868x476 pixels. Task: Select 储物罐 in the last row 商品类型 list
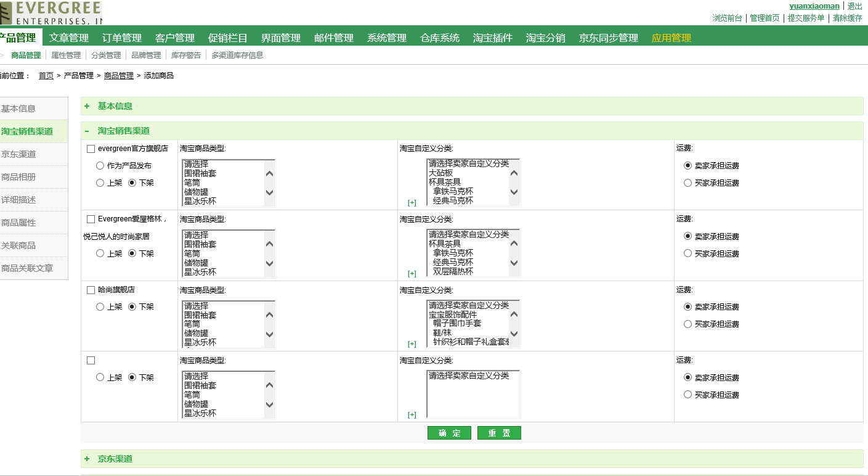tap(223, 404)
